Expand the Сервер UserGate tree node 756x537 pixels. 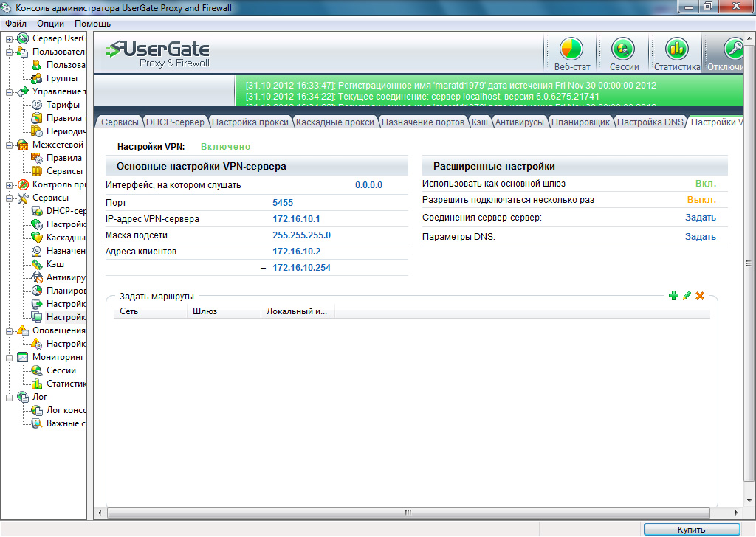(9, 39)
